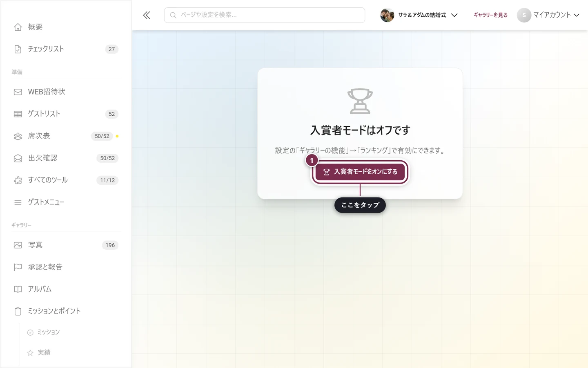Go to the 写真 gallery page
The width and height of the screenshot is (588, 368).
pos(66,245)
